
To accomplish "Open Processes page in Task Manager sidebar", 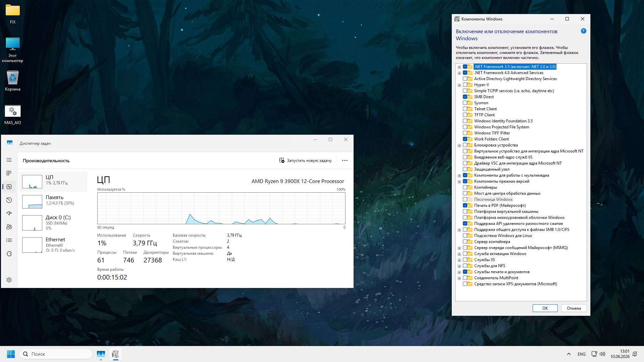I will click(9, 173).
